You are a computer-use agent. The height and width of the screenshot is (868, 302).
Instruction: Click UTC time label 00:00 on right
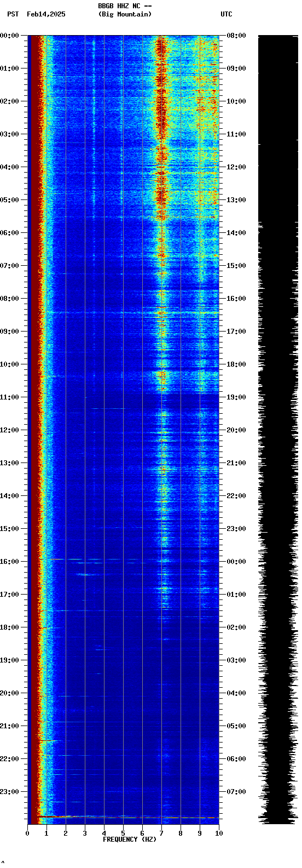pos(236,562)
